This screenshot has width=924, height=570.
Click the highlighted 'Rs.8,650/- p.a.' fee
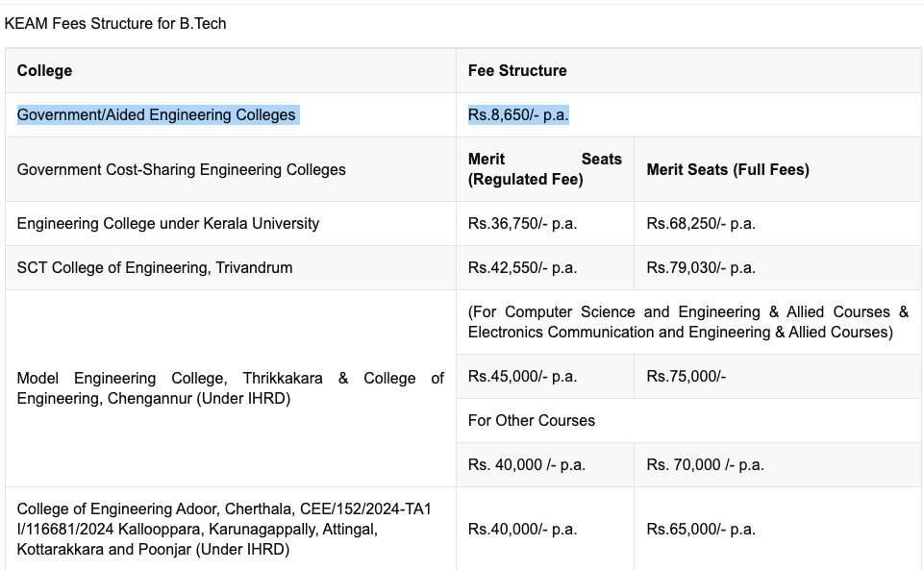(x=518, y=115)
